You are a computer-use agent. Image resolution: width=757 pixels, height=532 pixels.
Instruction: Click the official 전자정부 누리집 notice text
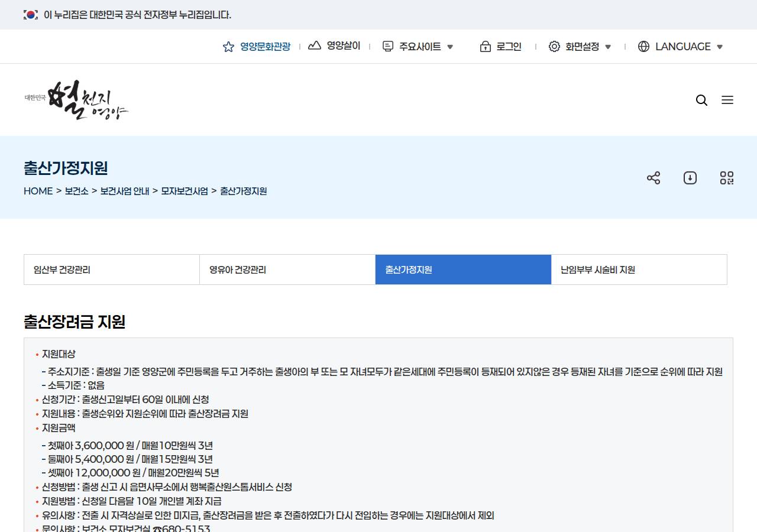[x=137, y=15]
